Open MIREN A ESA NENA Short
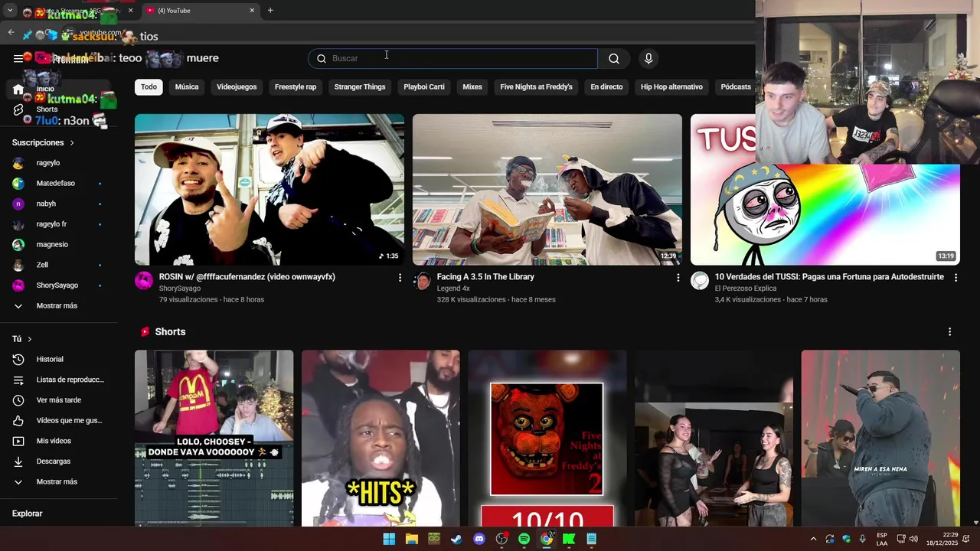Screen dimensions: 980x551 880,438
